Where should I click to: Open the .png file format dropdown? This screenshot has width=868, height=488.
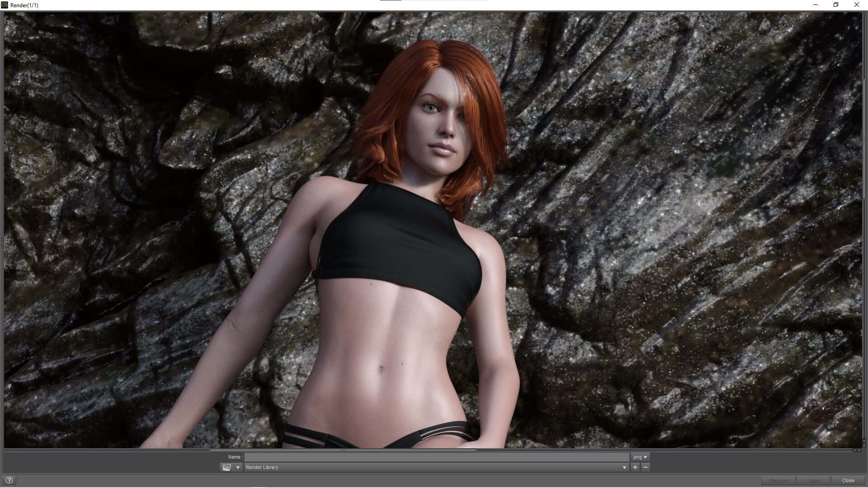point(640,457)
